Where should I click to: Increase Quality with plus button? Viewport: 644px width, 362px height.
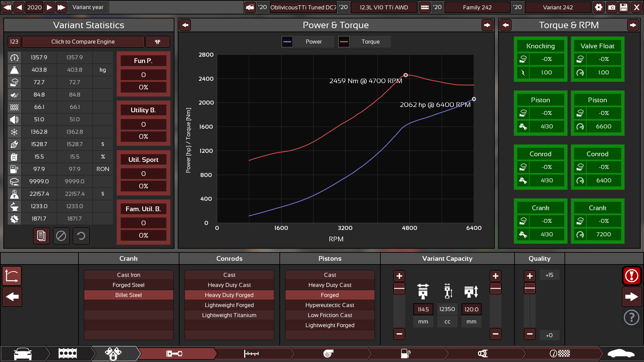(530, 276)
